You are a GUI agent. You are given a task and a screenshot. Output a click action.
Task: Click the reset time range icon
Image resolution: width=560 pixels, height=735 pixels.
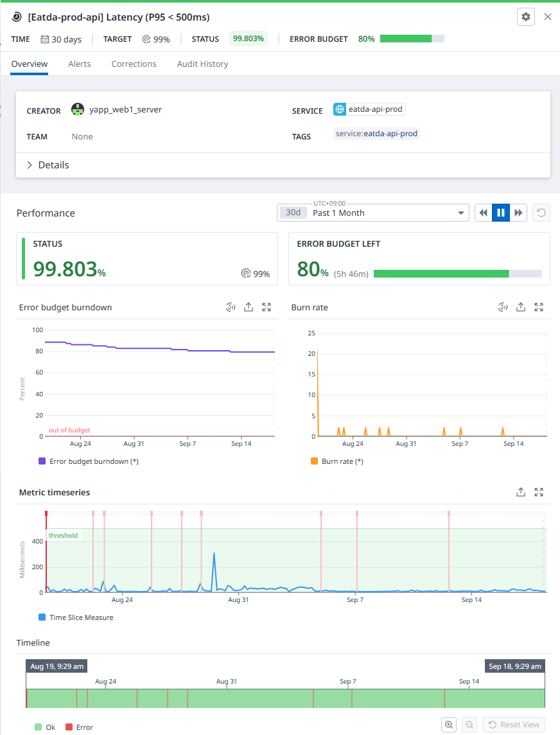click(x=541, y=213)
